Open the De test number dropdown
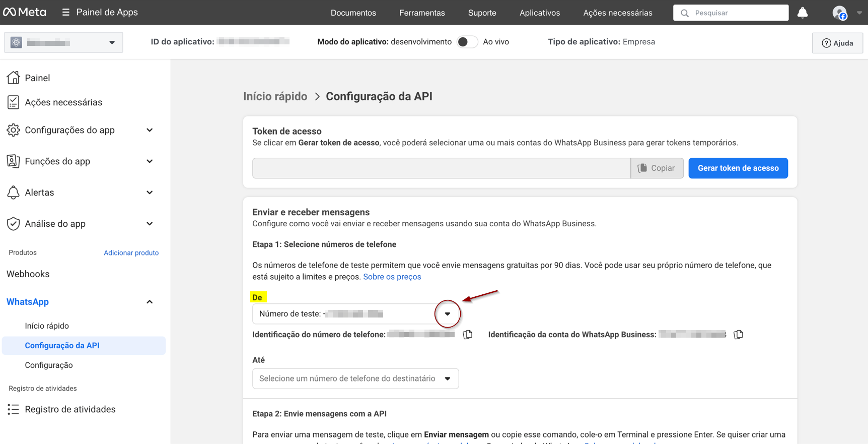This screenshot has height=444, width=868. pyautogui.click(x=447, y=314)
